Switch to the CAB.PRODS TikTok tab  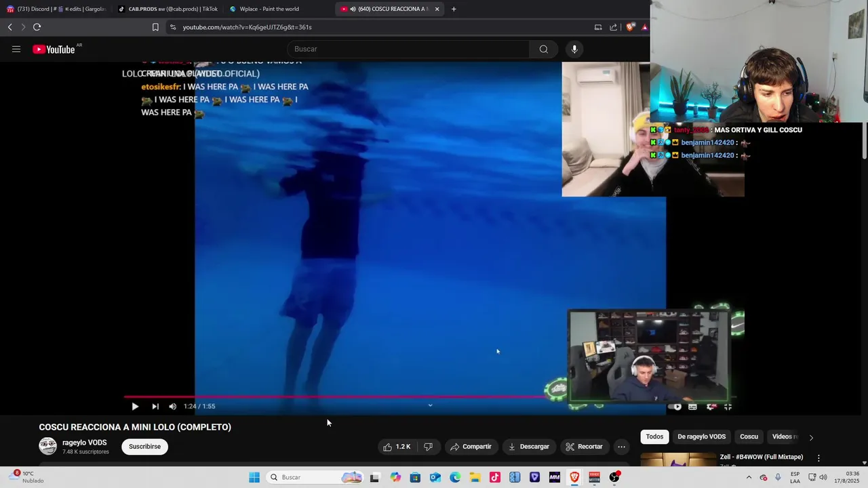(x=167, y=9)
